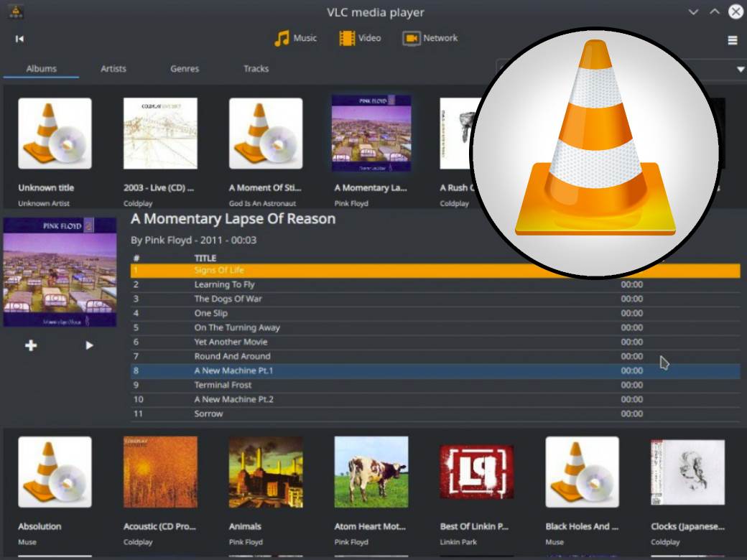Screen dimensions: 747x560
Task: Select the track Learning To Fly
Action: click(224, 284)
